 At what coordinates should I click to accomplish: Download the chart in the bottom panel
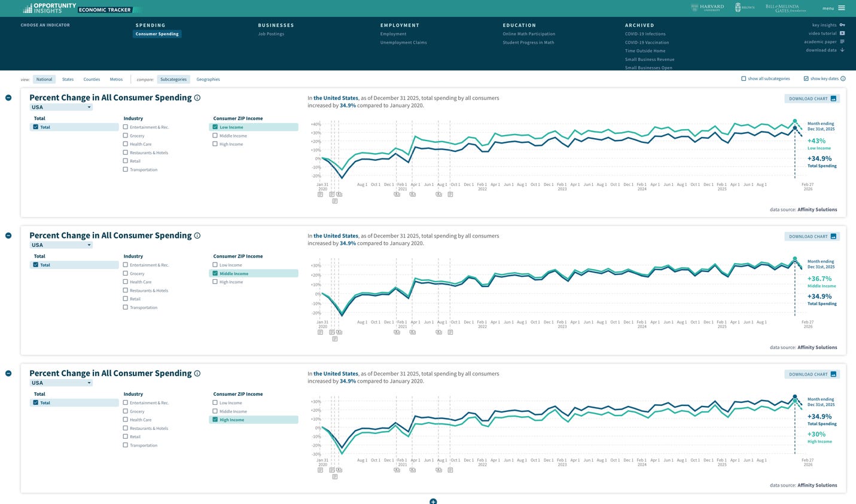pos(812,374)
